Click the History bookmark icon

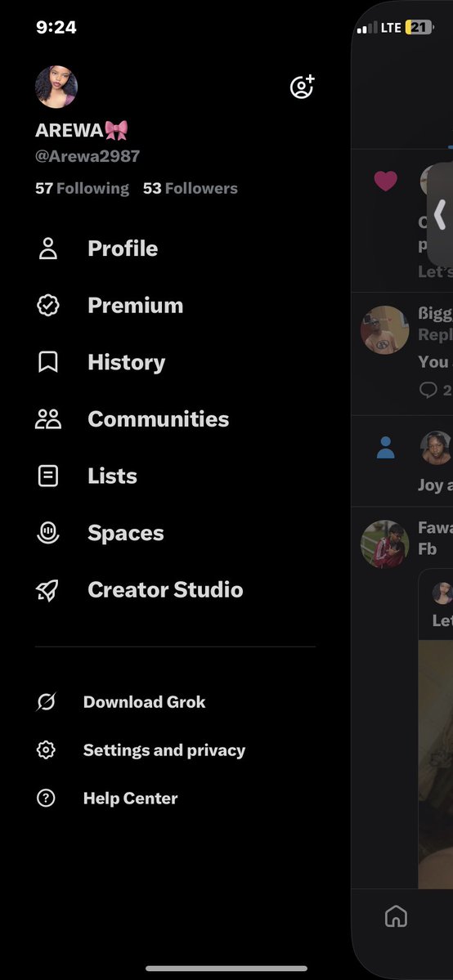click(48, 362)
